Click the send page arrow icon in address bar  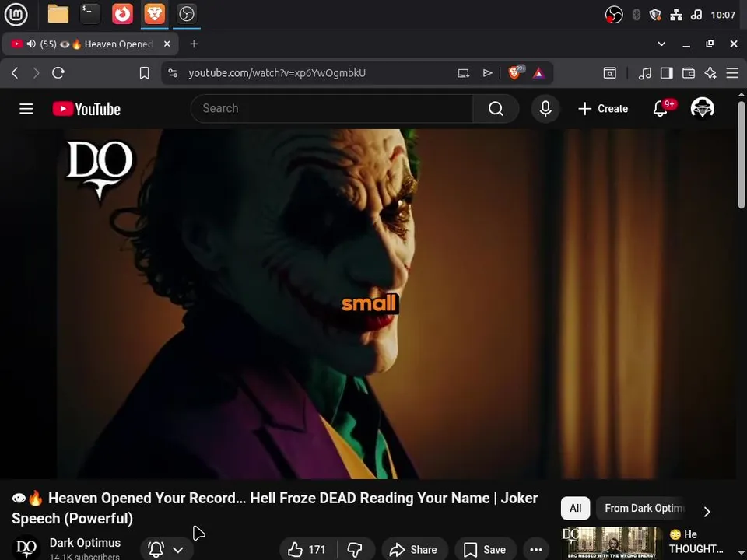coord(487,73)
